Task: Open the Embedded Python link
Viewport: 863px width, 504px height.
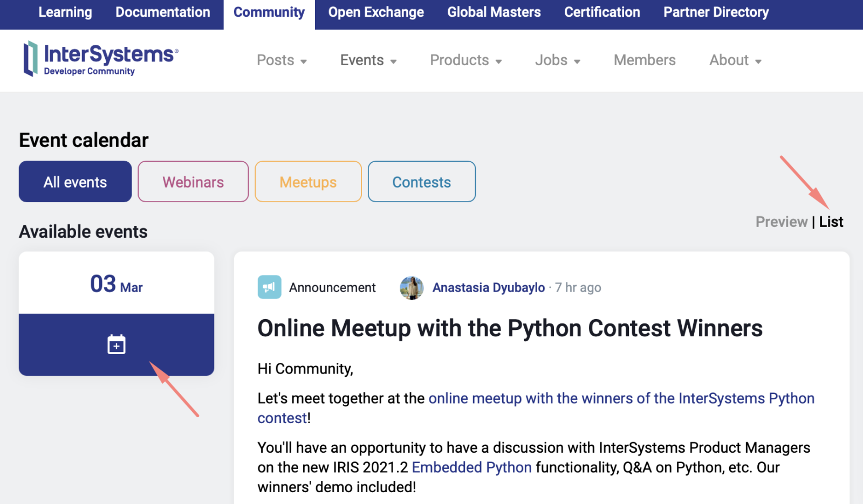Action: pyautogui.click(x=471, y=467)
